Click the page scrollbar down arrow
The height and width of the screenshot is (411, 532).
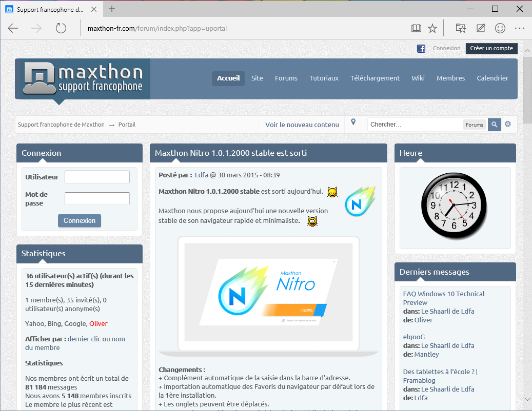527,400
